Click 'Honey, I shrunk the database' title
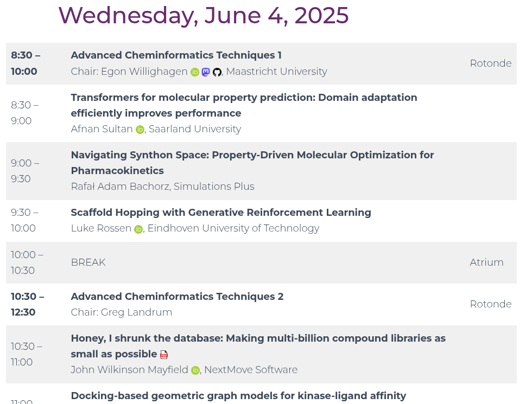The height and width of the screenshot is (404, 532). click(x=258, y=346)
